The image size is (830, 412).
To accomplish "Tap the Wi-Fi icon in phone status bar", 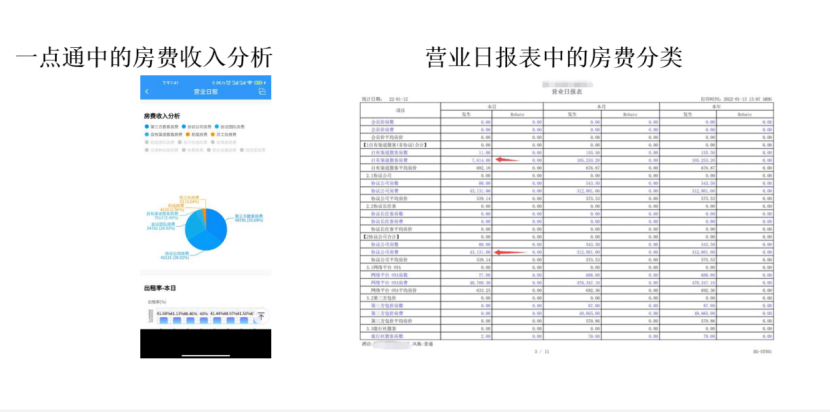I will (249, 83).
